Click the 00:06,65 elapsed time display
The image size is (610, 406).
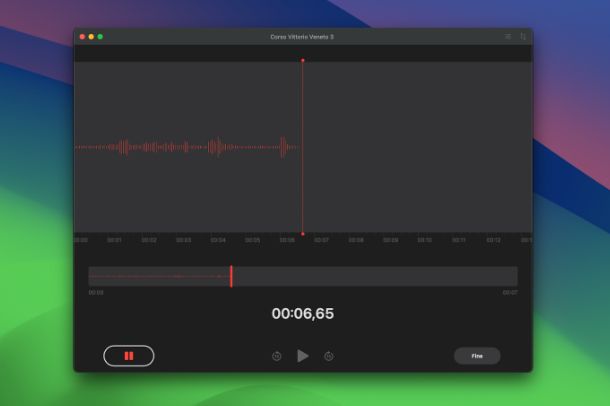(303, 314)
